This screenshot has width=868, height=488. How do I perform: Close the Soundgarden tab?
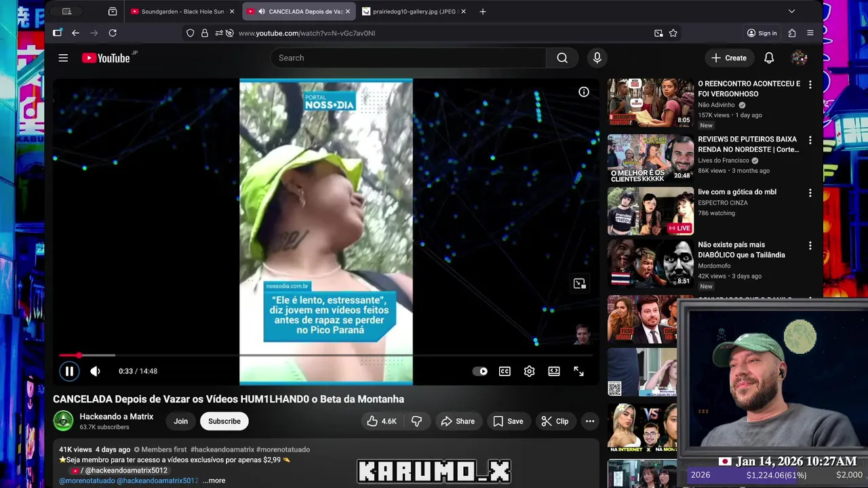tap(232, 12)
